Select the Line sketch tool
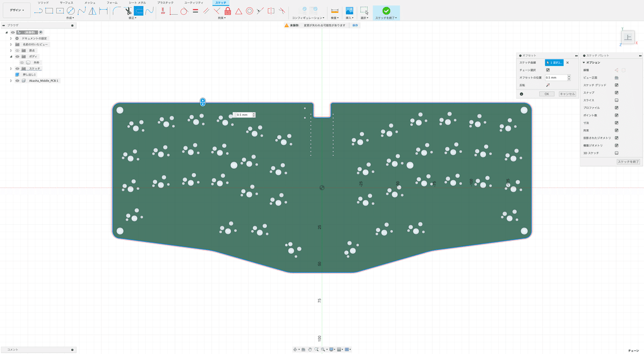The image size is (644, 354). (x=38, y=10)
